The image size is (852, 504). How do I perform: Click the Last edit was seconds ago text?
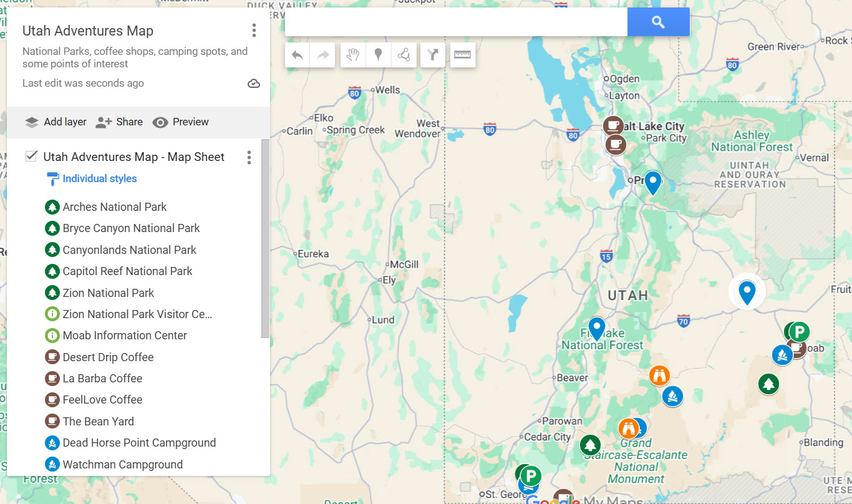83,84
